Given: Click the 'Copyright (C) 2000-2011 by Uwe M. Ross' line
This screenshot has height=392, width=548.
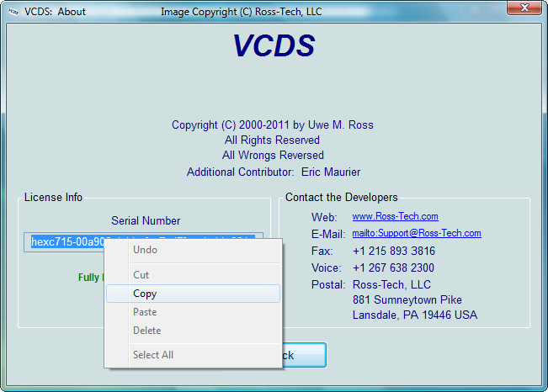Looking at the screenshot, I should click(273, 124).
